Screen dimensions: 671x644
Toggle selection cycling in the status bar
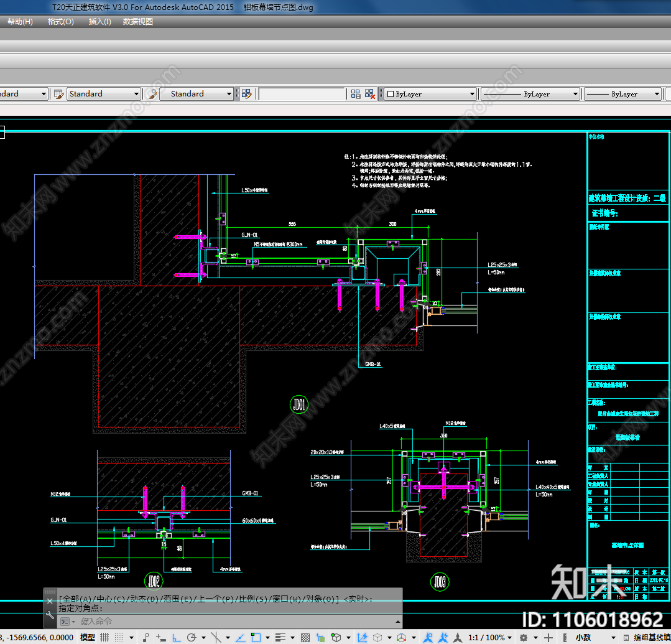[x=320, y=638]
